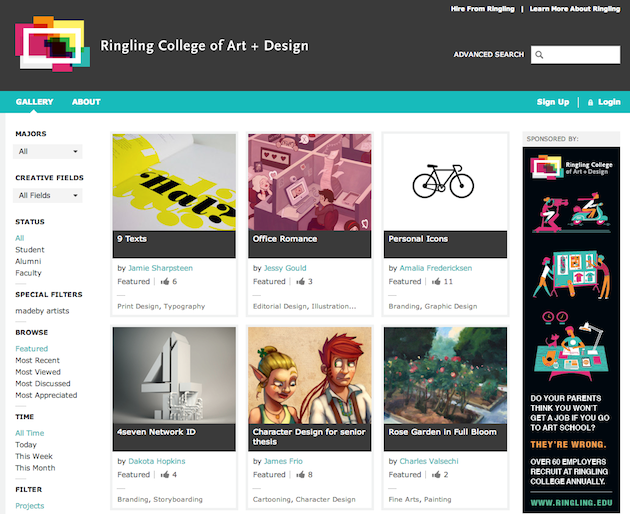
Task: Open the Majors dropdown showing All
Action: [48, 152]
